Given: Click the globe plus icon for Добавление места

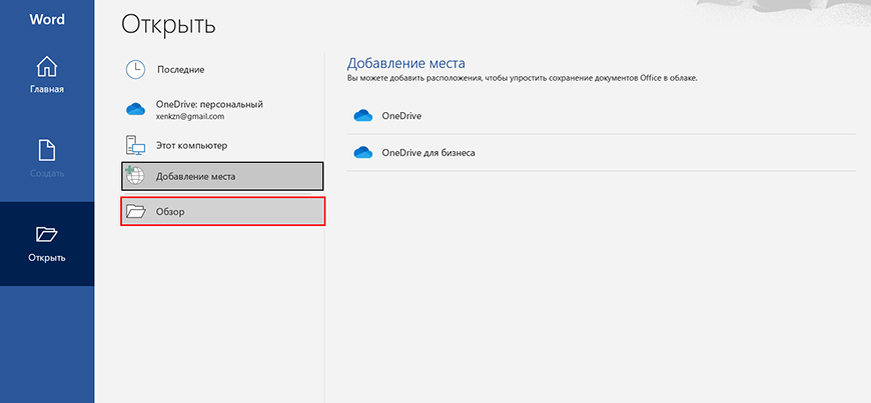Looking at the screenshot, I should 135,176.
